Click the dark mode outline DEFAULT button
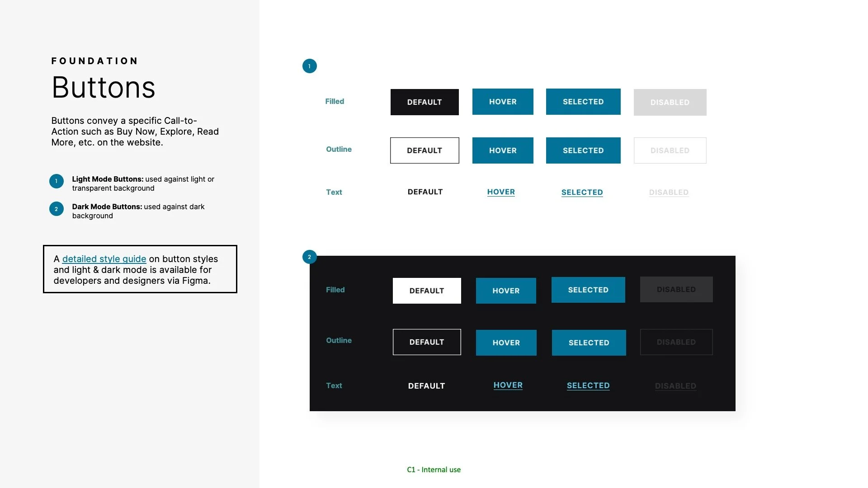 [x=427, y=342]
